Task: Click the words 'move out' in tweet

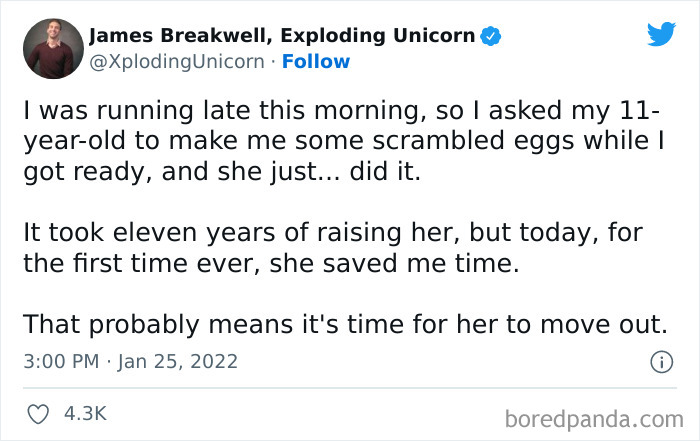Action: click(610, 324)
